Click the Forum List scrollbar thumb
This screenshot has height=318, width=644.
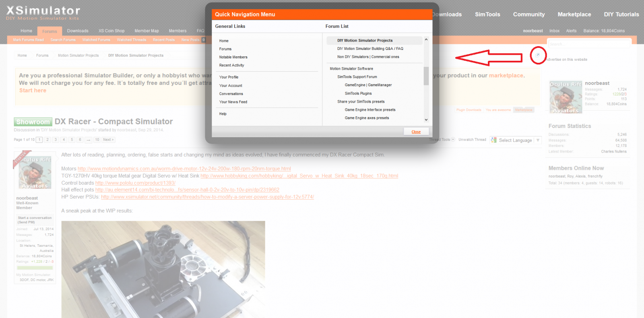426,76
